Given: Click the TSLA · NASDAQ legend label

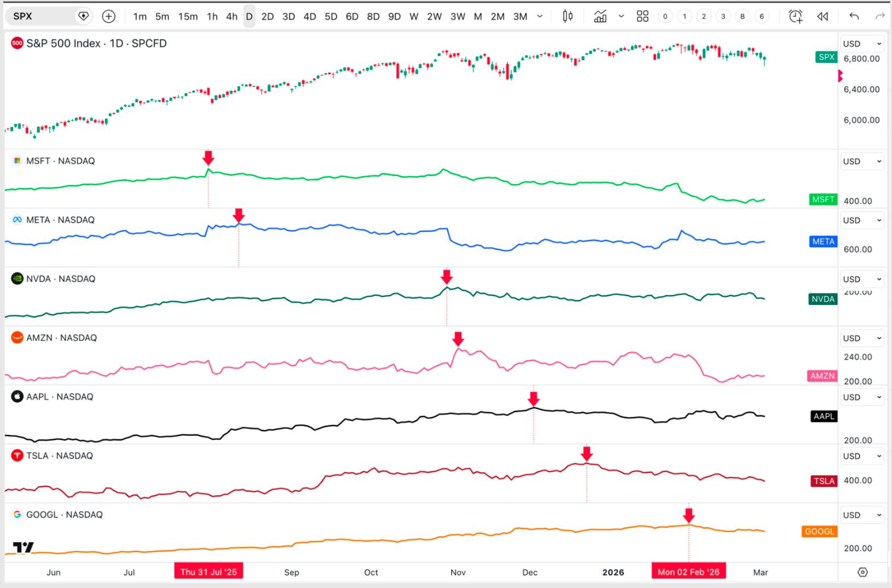Looking at the screenshot, I should [x=60, y=456].
